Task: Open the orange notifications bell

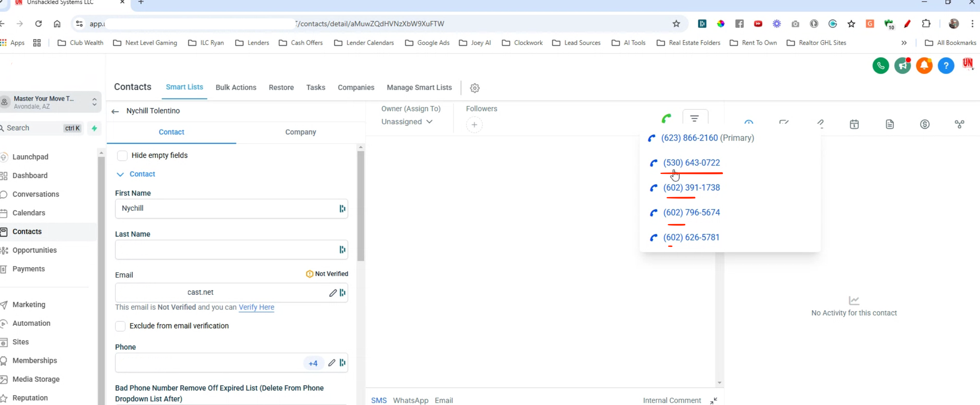Action: 924,66
